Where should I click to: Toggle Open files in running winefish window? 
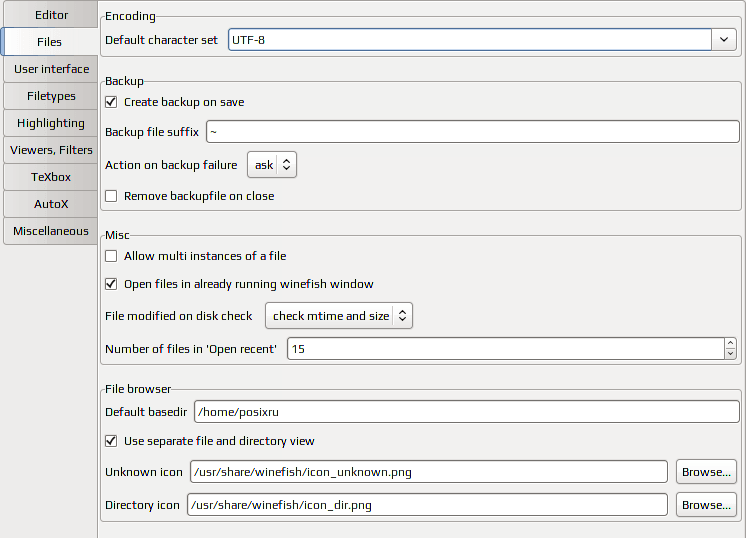click(111, 284)
